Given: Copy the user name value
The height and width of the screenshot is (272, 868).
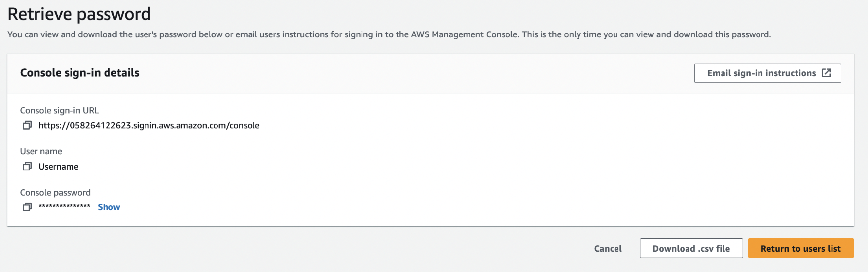Looking at the screenshot, I should [27, 167].
